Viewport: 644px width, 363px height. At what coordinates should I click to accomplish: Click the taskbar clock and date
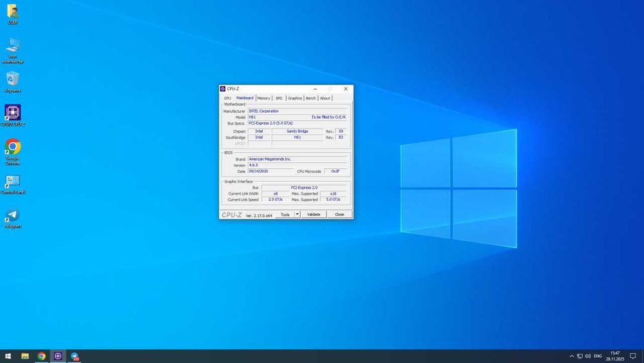coord(615,356)
